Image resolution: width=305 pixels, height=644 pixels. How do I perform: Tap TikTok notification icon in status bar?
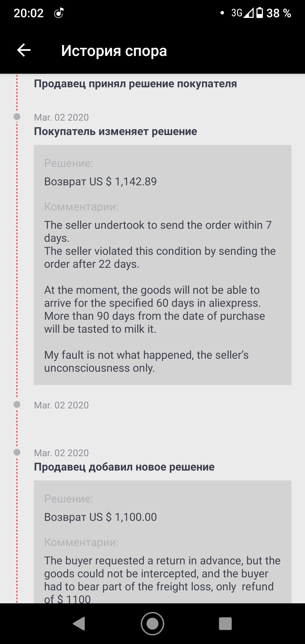click(x=59, y=13)
